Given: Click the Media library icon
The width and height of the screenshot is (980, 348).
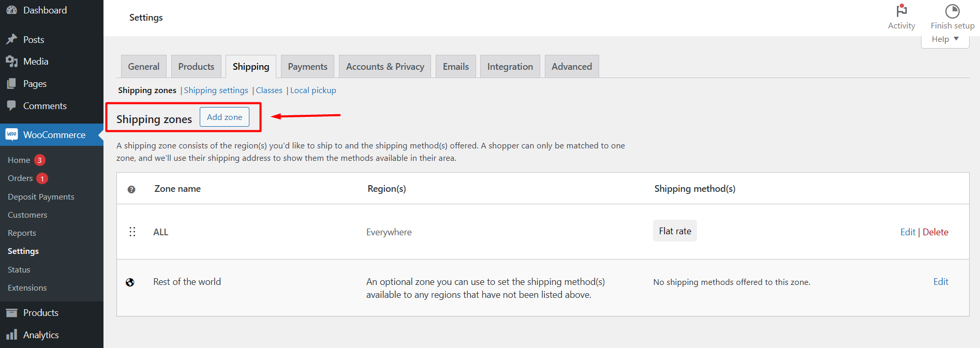Looking at the screenshot, I should point(11,61).
